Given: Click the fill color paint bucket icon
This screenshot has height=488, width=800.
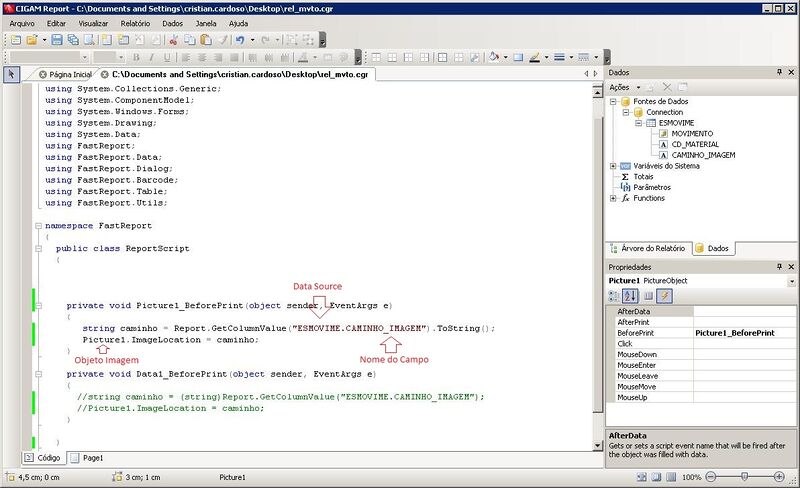Looking at the screenshot, I should coord(493,57).
